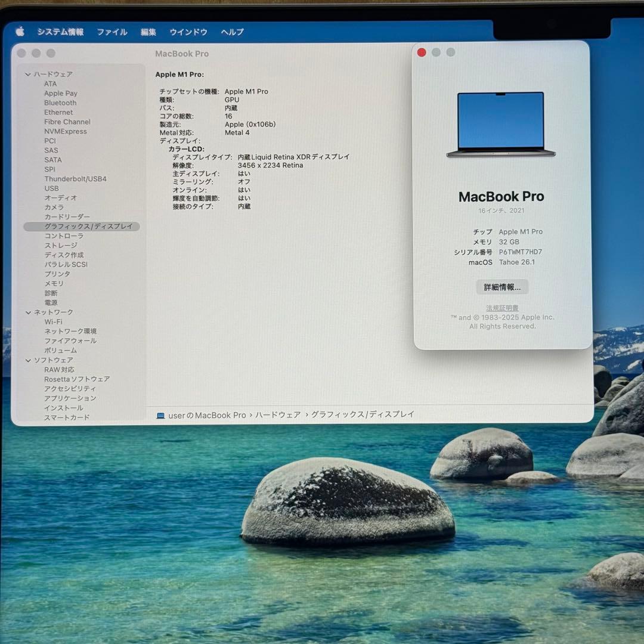644x644 pixels.
Task: Select 電源 in the hardware list
Action: pyautogui.click(x=51, y=302)
